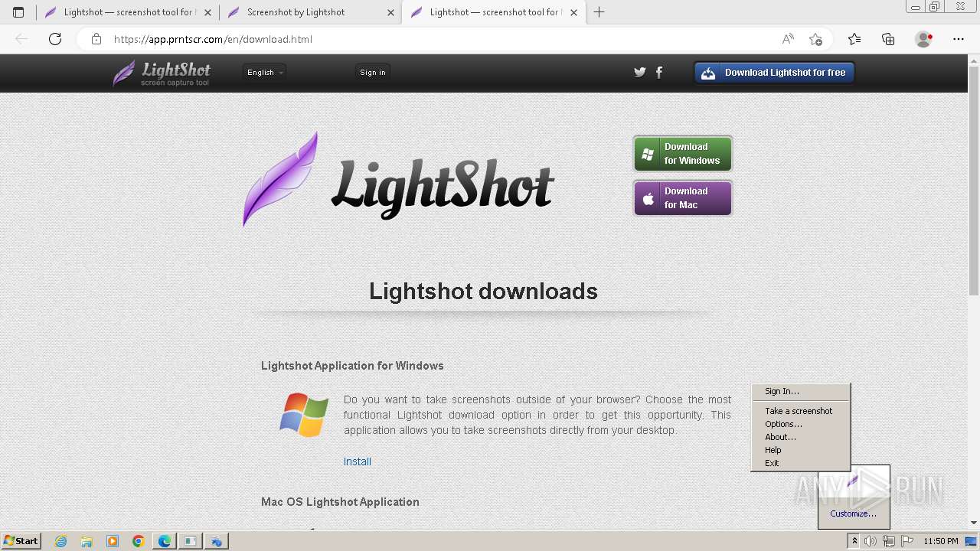Open the Collections icon

click(x=888, y=39)
